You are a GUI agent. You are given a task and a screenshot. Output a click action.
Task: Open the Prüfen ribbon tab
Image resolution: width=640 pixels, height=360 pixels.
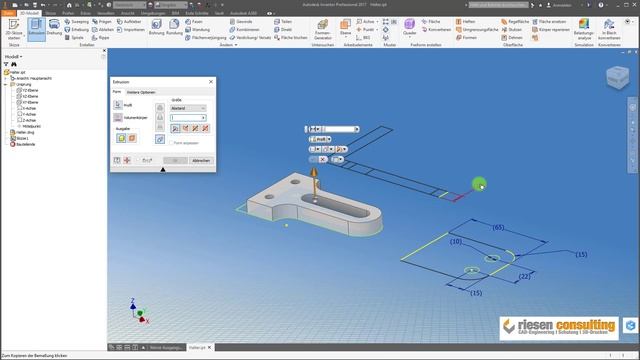point(68,13)
